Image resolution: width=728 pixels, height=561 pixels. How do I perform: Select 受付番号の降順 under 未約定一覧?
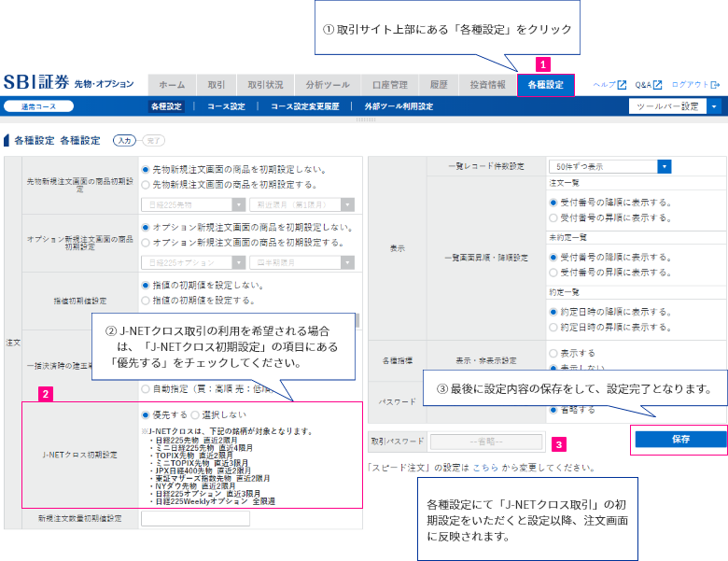pyautogui.click(x=553, y=258)
